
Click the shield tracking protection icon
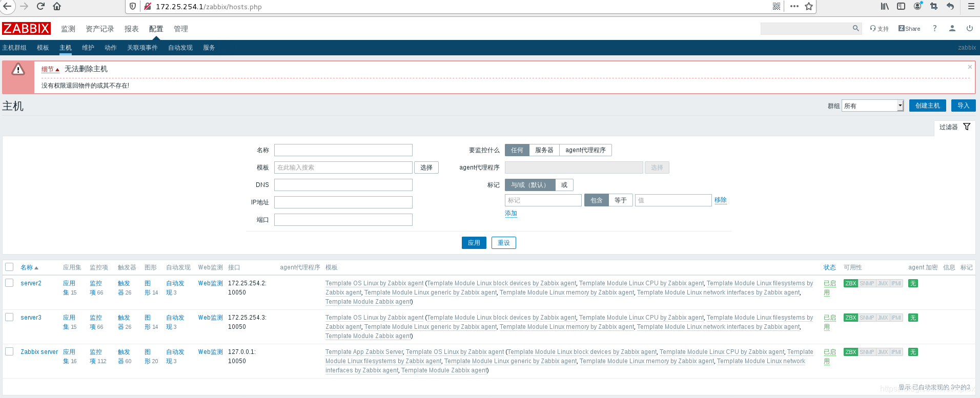pos(133,7)
